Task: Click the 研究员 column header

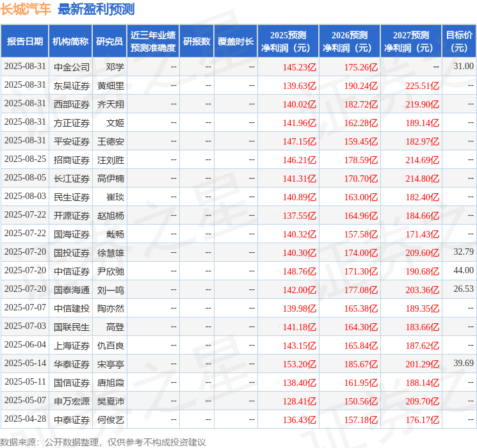Action: [109, 41]
